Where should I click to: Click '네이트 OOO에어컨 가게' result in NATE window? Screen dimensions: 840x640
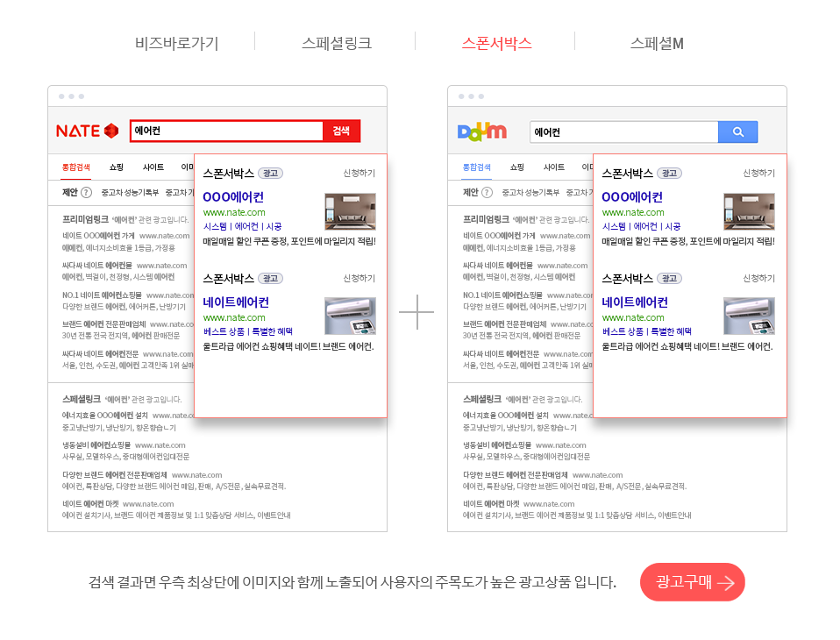pyautogui.click(x=98, y=236)
